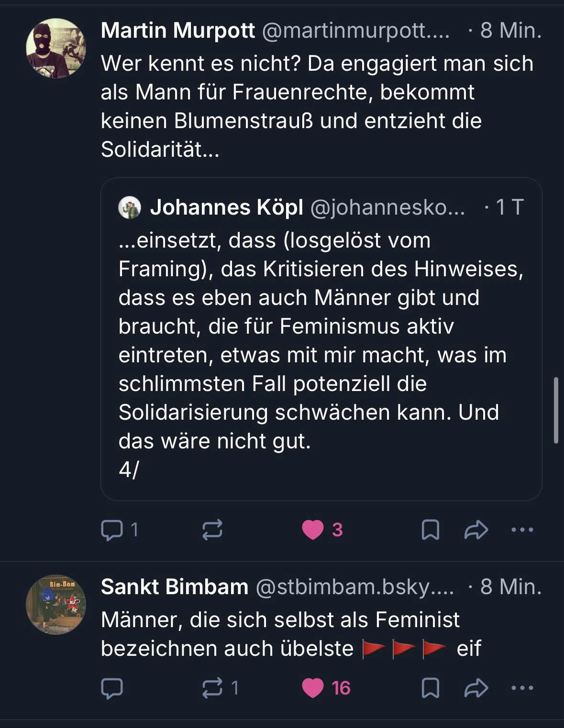Bookmark Sankt Bimbam's post

click(430, 688)
